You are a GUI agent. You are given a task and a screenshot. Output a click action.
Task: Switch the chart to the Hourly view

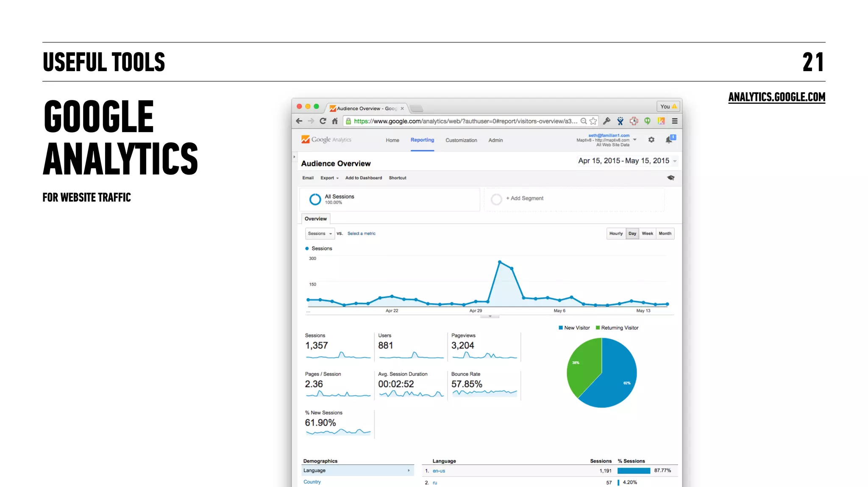click(x=616, y=233)
